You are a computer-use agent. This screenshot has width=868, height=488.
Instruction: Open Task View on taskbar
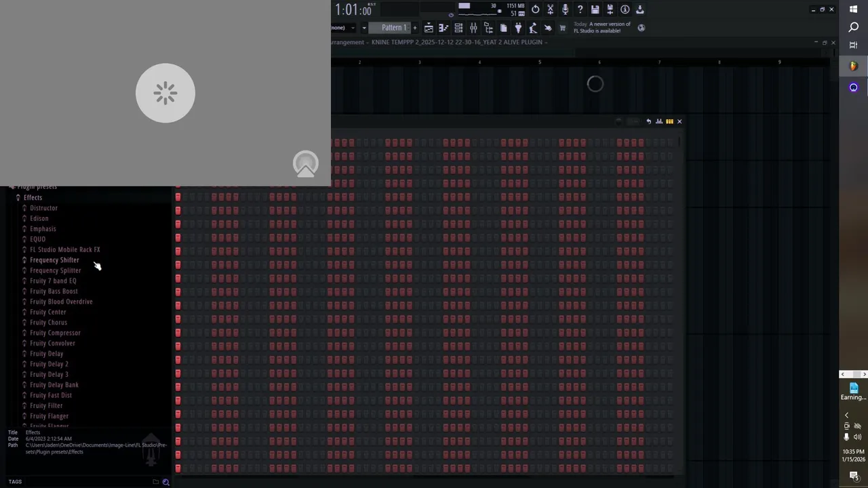(x=854, y=45)
